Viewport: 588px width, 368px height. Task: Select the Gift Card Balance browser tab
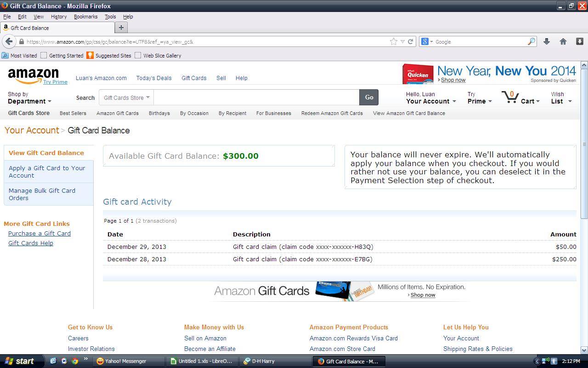point(57,28)
